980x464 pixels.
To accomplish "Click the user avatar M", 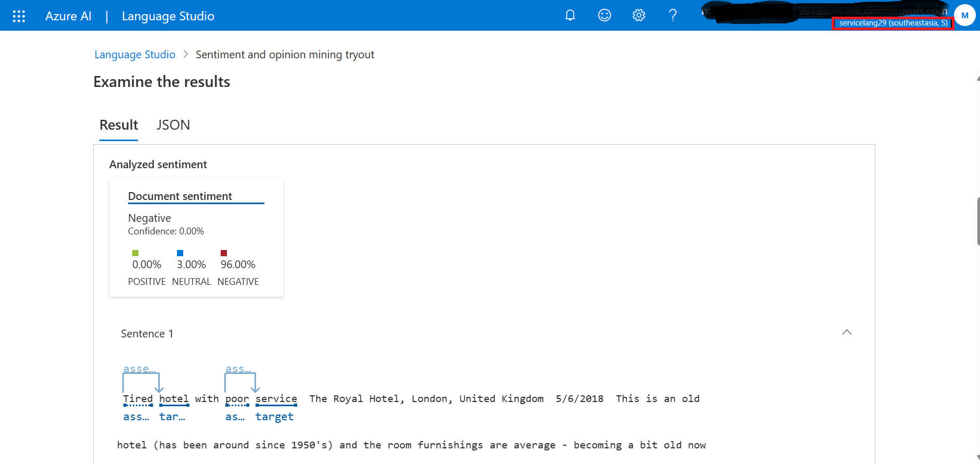I will (965, 16).
